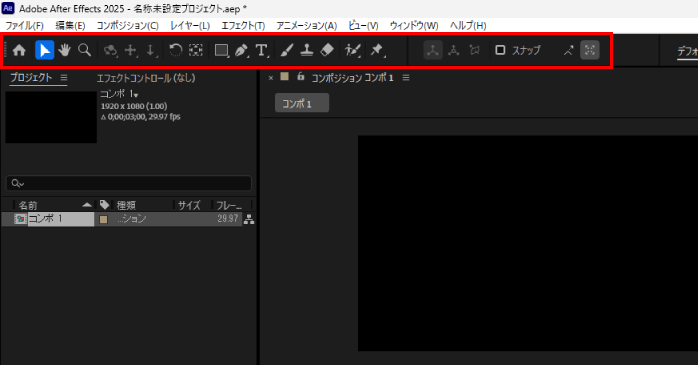Open the ビュー(V) menu
Viewport: 698px width, 365px height.
coord(363,26)
